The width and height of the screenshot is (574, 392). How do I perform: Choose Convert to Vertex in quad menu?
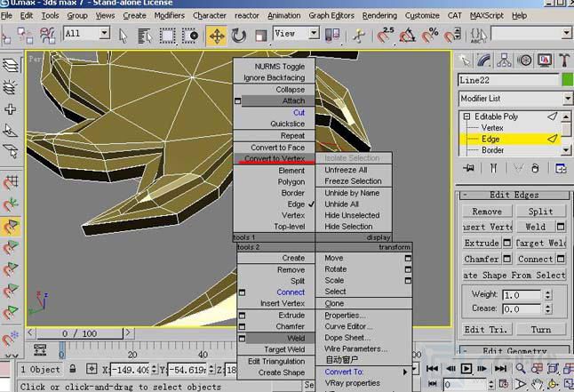point(275,158)
